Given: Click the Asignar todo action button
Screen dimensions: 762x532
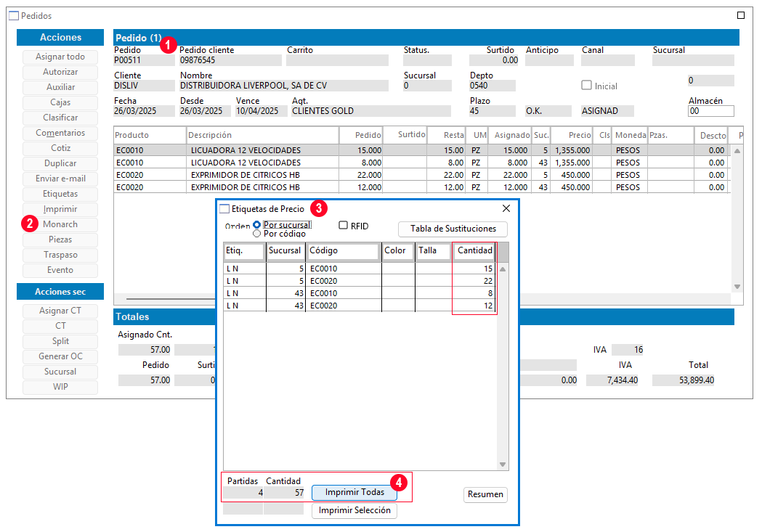Looking at the screenshot, I should click(x=60, y=57).
